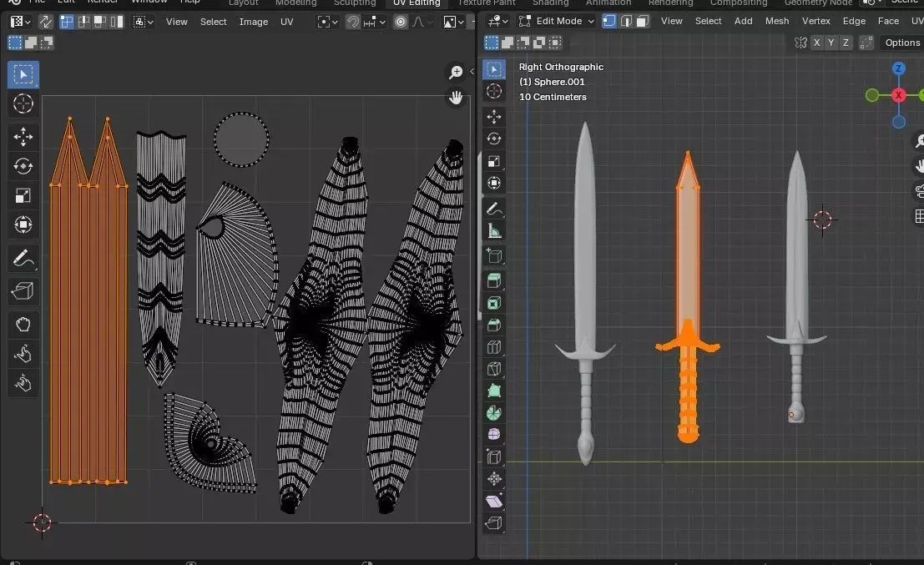Open the image browse dropdown in UV editor
Viewport: 924px width, 565px height.
454,22
